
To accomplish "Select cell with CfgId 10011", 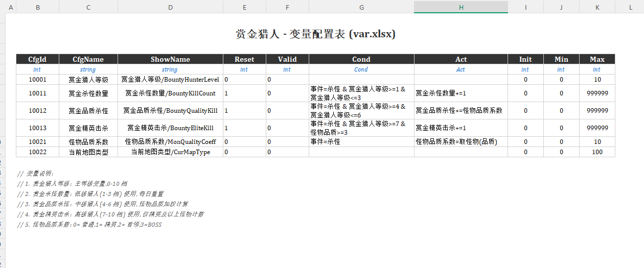I will [x=38, y=93].
